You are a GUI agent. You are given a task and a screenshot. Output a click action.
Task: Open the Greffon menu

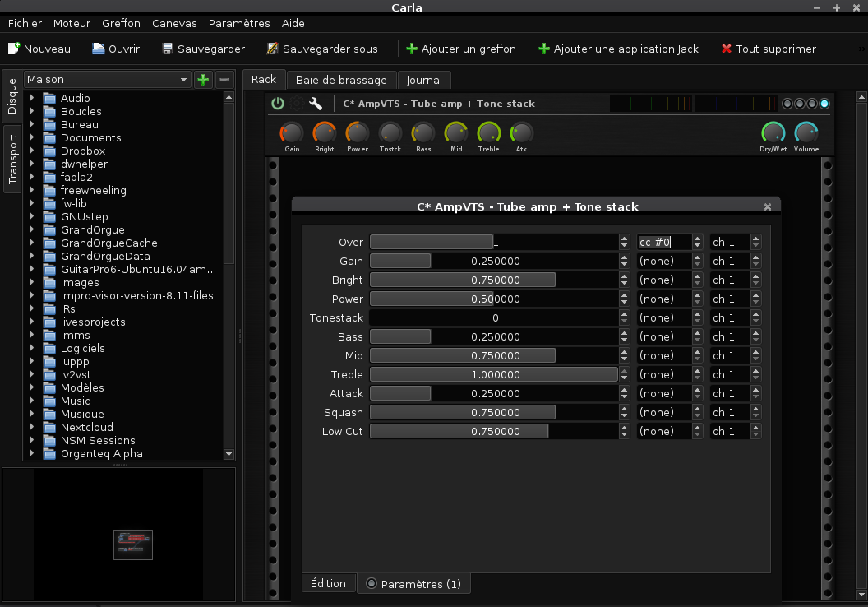click(121, 23)
